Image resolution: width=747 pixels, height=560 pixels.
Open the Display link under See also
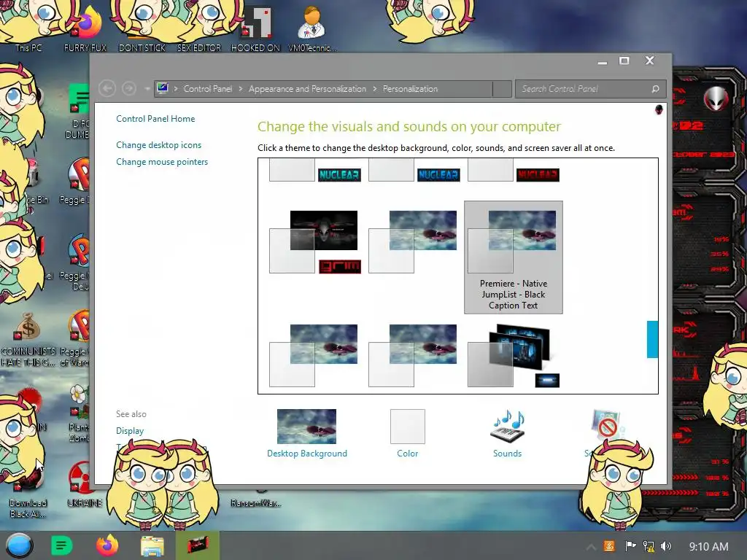pyautogui.click(x=130, y=430)
